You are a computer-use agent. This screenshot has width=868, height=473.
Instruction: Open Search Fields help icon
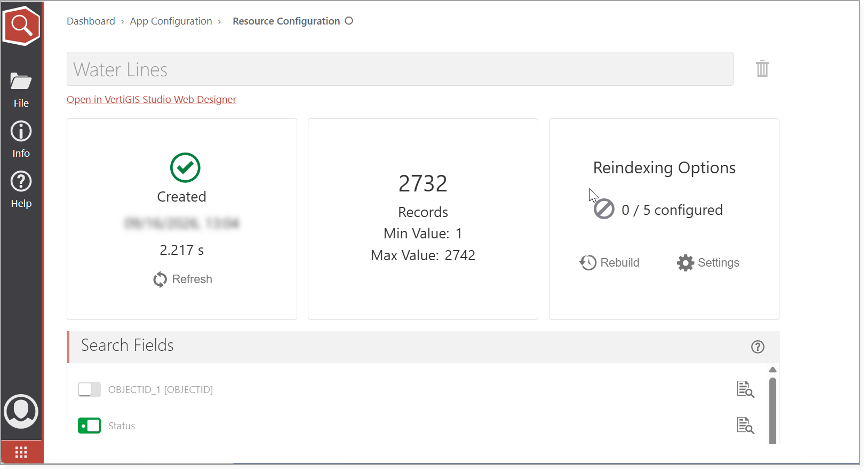[758, 347]
